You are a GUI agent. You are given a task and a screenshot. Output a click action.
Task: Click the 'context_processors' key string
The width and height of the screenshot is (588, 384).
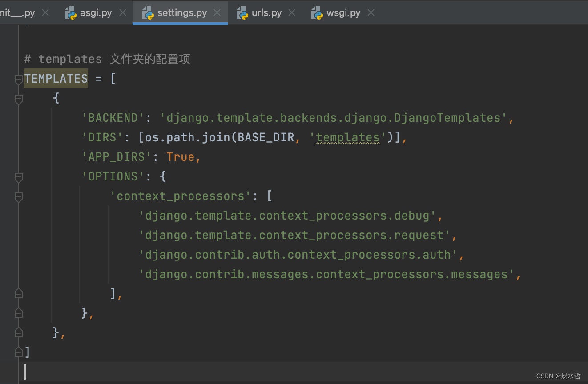pyautogui.click(x=181, y=196)
